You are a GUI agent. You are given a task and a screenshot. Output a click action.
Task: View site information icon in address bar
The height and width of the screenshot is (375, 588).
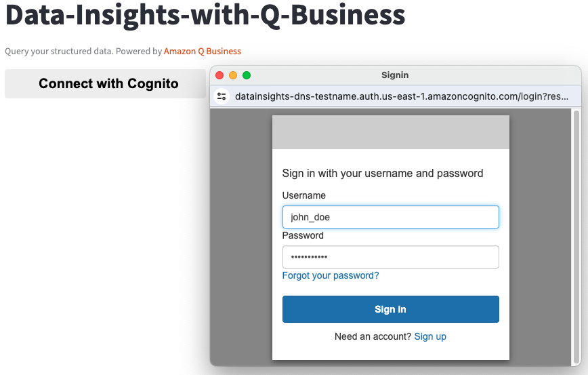222,96
